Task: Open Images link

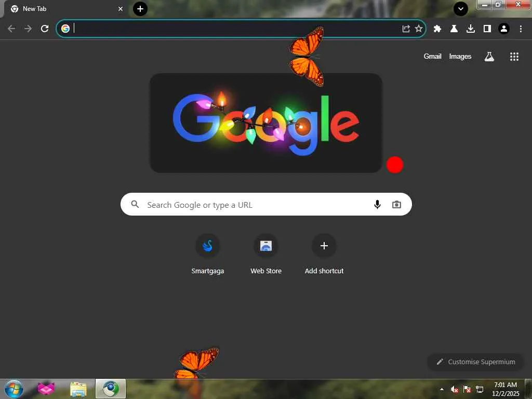Action: click(460, 56)
